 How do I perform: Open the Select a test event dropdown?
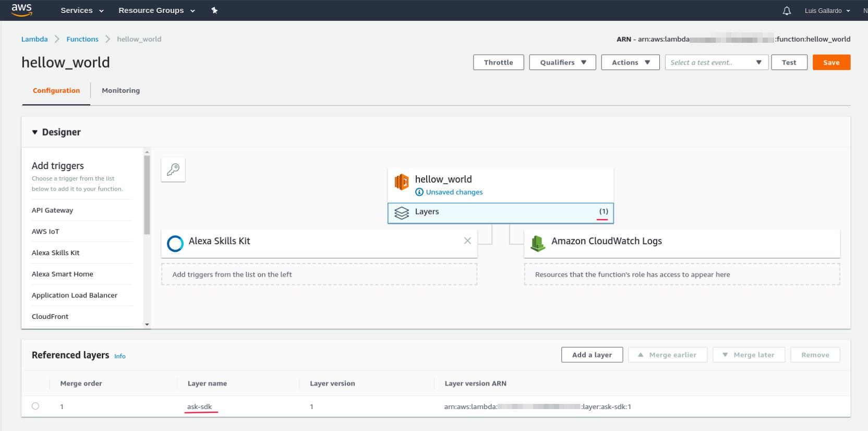pos(716,62)
